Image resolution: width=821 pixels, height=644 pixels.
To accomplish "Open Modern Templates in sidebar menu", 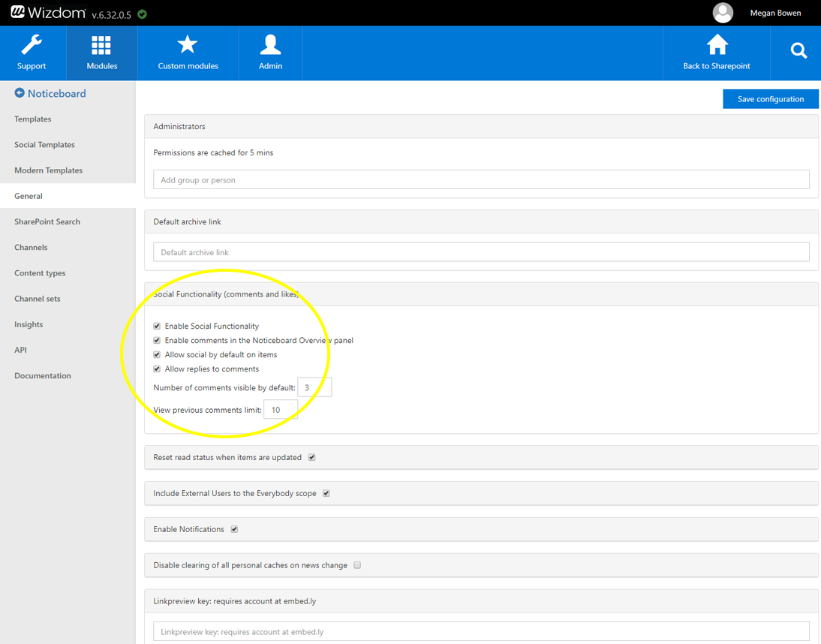I will tap(48, 170).
